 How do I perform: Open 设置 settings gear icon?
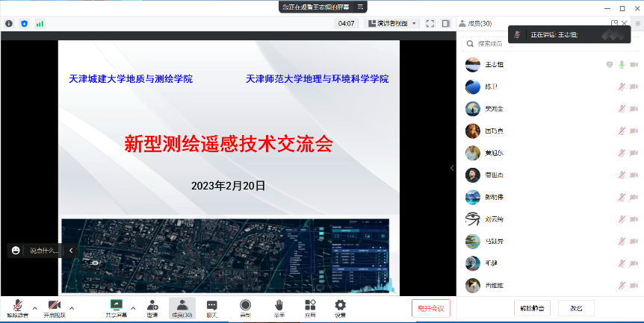click(340, 309)
